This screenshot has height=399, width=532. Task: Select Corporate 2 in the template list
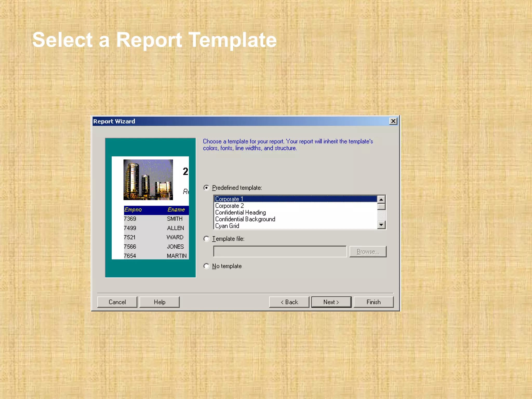[x=296, y=206]
